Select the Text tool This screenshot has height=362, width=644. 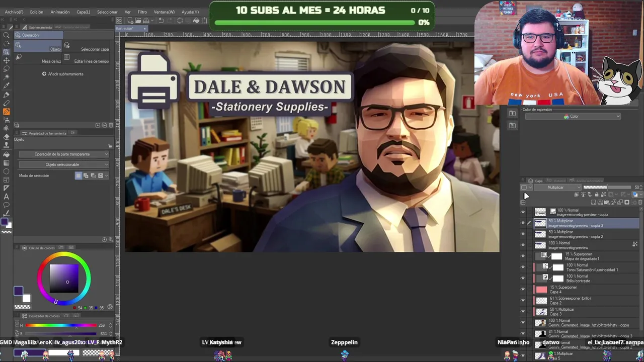(x=7, y=197)
